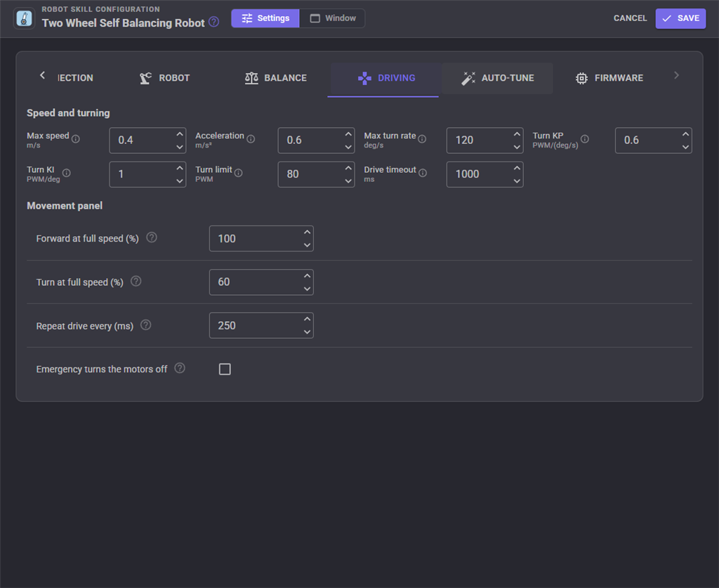Image resolution: width=719 pixels, height=588 pixels.
Task: Click the Turn limit info icon
Action: coord(239,173)
